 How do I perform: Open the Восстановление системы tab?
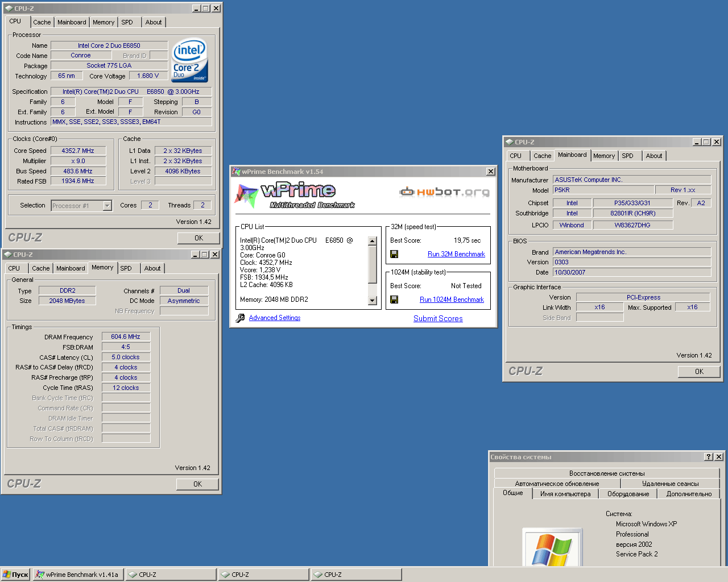click(x=607, y=473)
